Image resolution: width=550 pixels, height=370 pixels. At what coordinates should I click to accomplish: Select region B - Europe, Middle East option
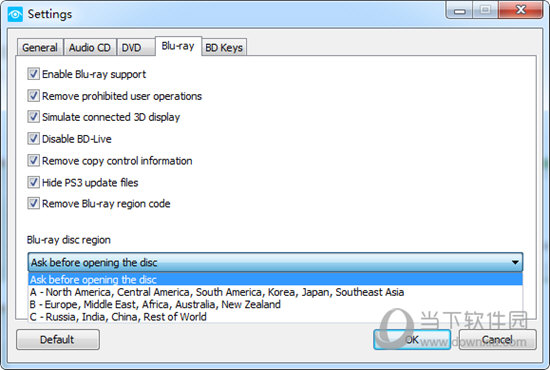point(275,304)
